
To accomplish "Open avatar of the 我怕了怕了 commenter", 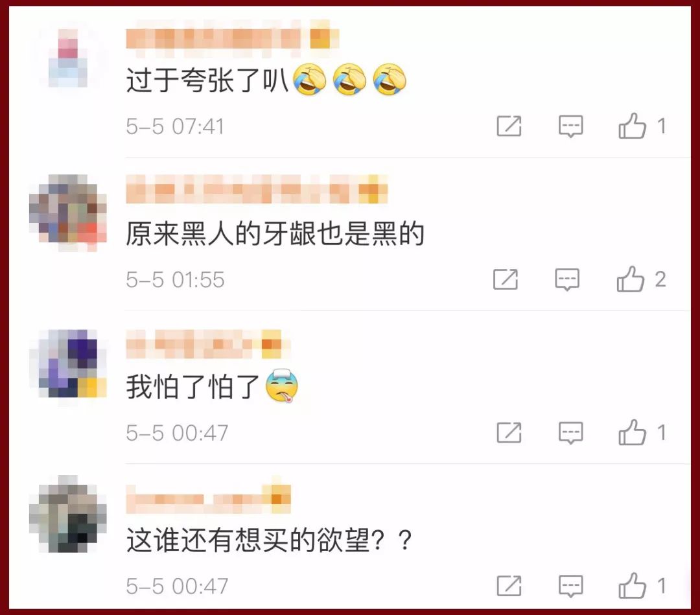I will click(x=68, y=364).
